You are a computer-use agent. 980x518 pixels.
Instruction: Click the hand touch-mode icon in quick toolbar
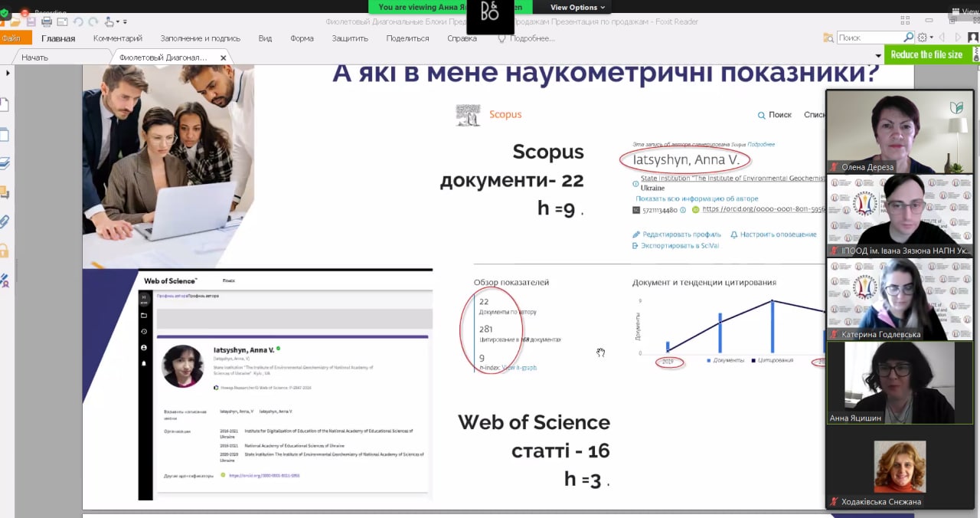[x=110, y=21]
